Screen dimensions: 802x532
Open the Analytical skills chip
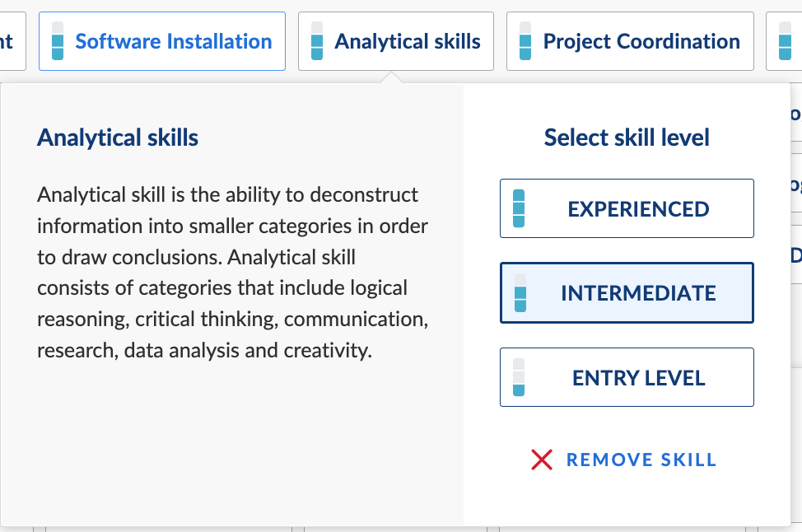coord(396,41)
